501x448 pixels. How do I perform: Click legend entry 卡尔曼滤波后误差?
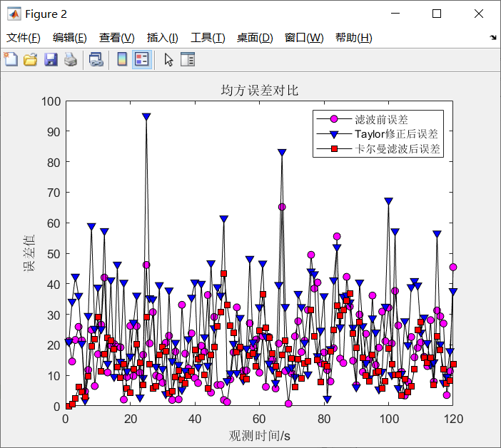pyautogui.click(x=397, y=148)
